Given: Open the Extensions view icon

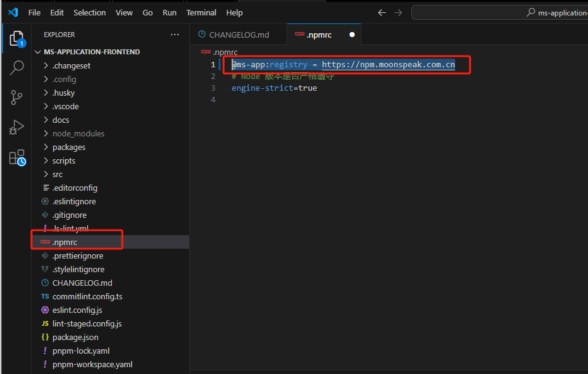Looking at the screenshot, I should coord(17,157).
